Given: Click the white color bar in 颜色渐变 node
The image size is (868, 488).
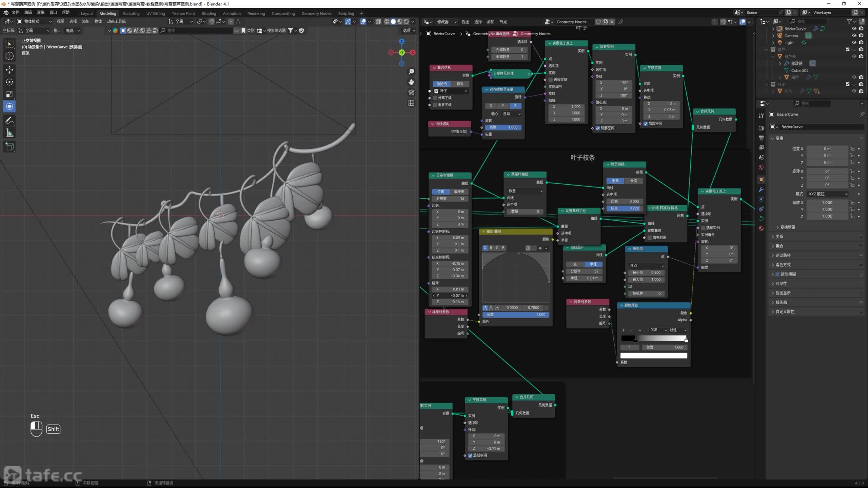Looking at the screenshot, I should pyautogui.click(x=653, y=355).
